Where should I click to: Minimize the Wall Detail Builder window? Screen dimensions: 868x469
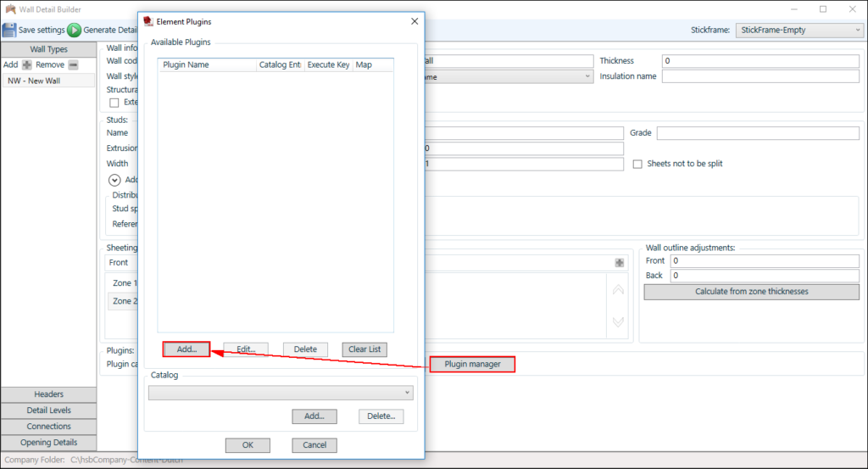[794, 8]
